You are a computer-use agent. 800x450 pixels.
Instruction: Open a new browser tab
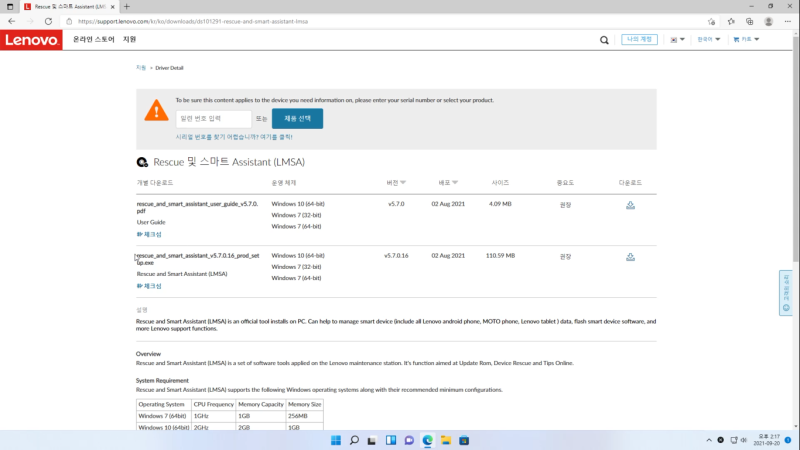point(127,7)
